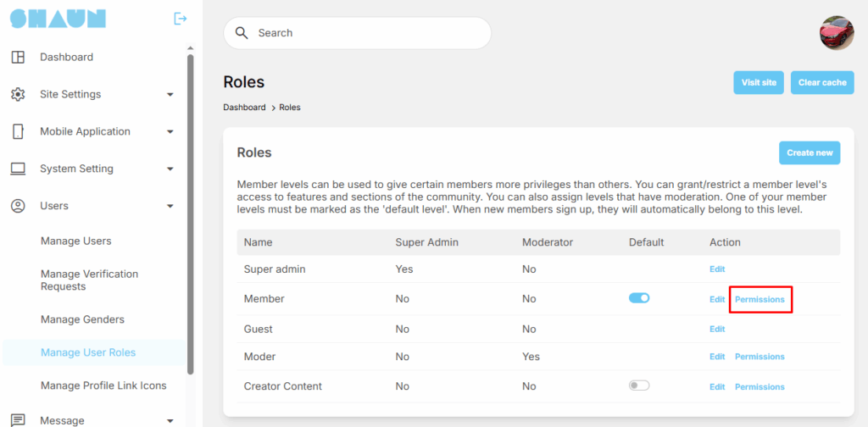Click the Mobile Application phone icon
This screenshot has height=427, width=868.
(x=18, y=131)
